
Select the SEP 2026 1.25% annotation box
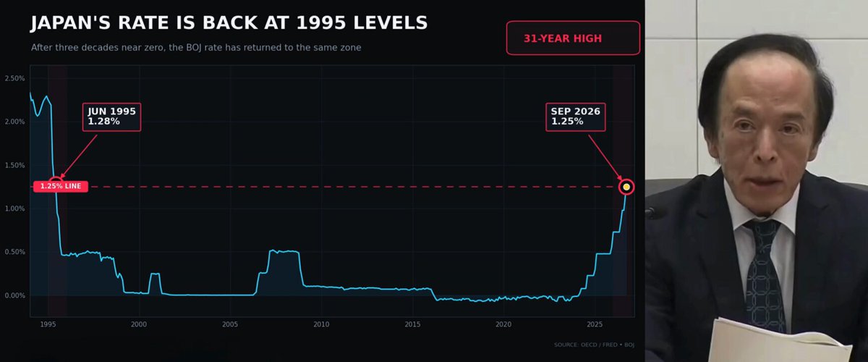(x=575, y=116)
